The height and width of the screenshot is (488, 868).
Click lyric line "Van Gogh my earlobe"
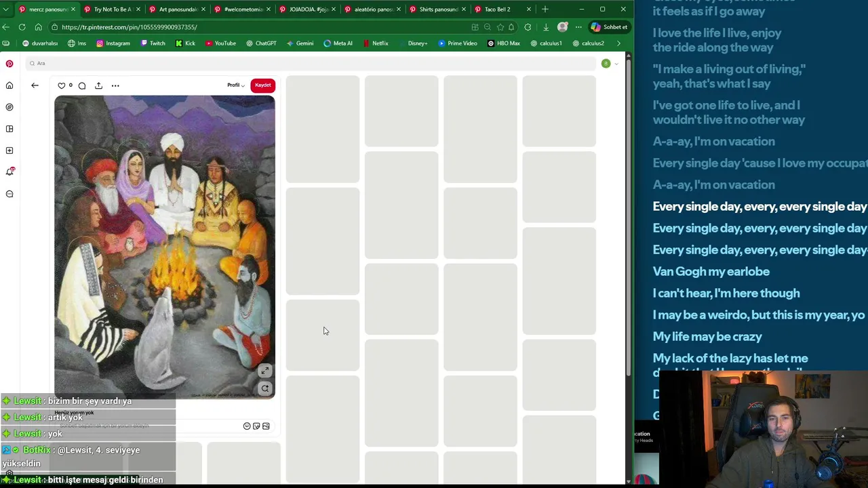(711, 272)
